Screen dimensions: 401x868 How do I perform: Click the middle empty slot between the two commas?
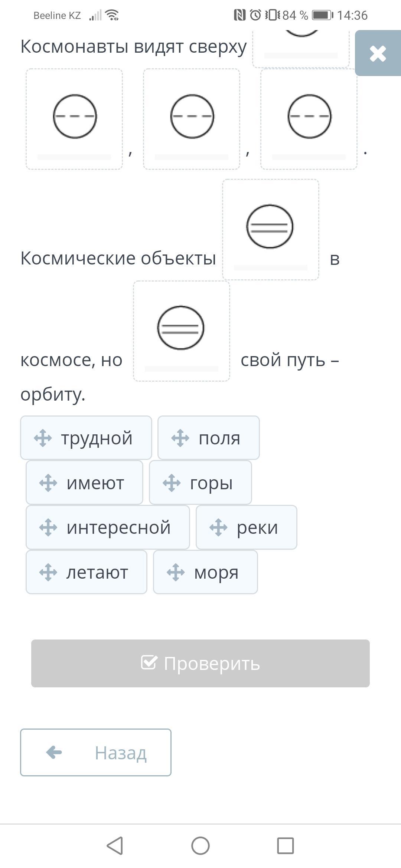point(192,119)
